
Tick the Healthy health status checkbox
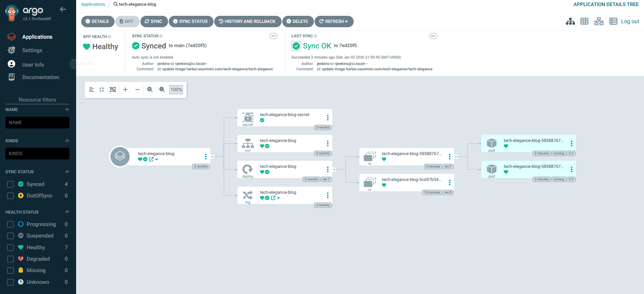[x=10, y=248]
